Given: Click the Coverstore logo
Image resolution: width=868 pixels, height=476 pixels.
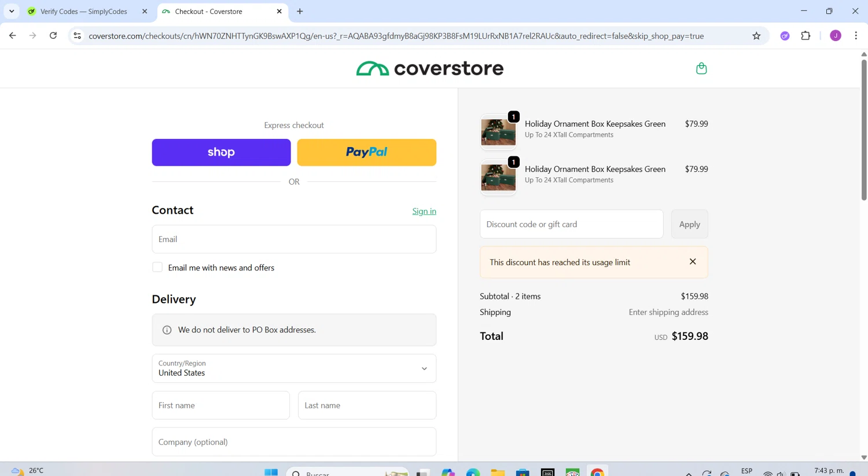Looking at the screenshot, I should coord(430,68).
